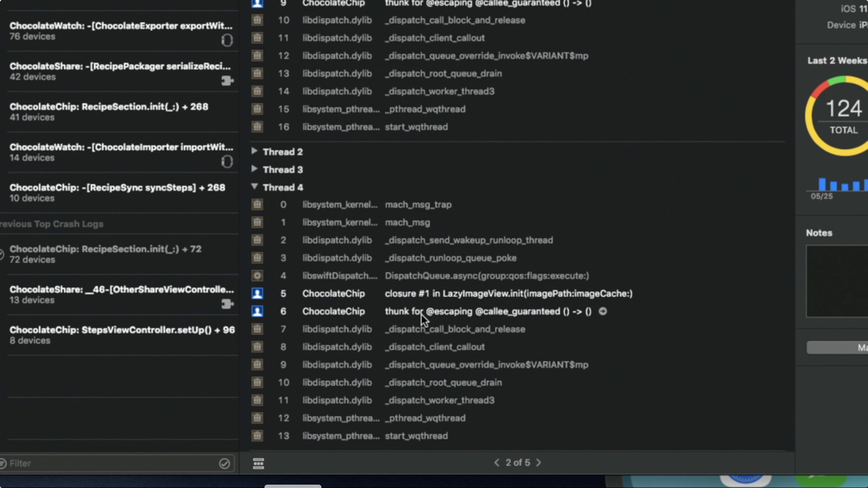The width and height of the screenshot is (868, 488).
Task: Click stack frame filter icon below backtrace
Action: pyautogui.click(x=258, y=463)
